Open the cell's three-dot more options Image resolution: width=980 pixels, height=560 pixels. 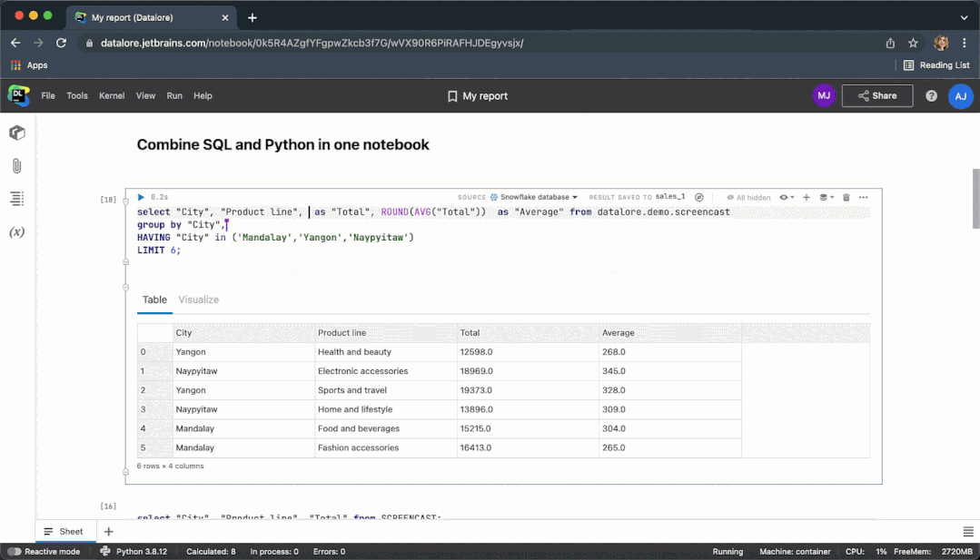coord(863,197)
